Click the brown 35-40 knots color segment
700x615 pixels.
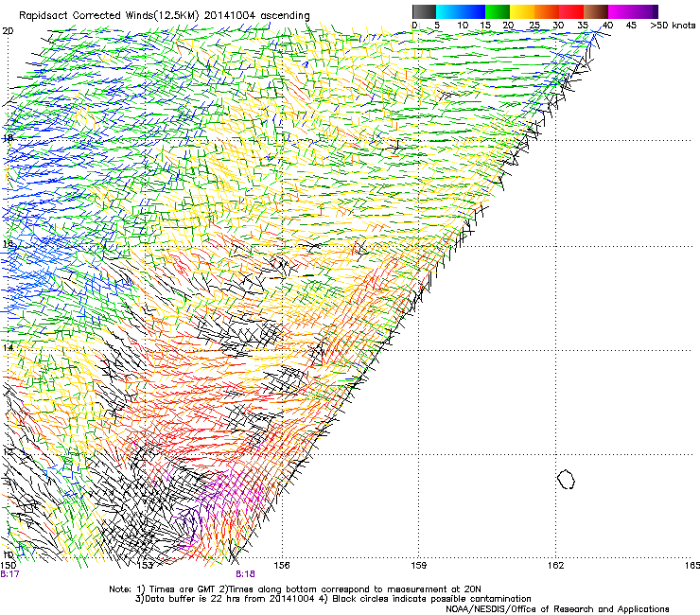pyautogui.click(x=596, y=11)
